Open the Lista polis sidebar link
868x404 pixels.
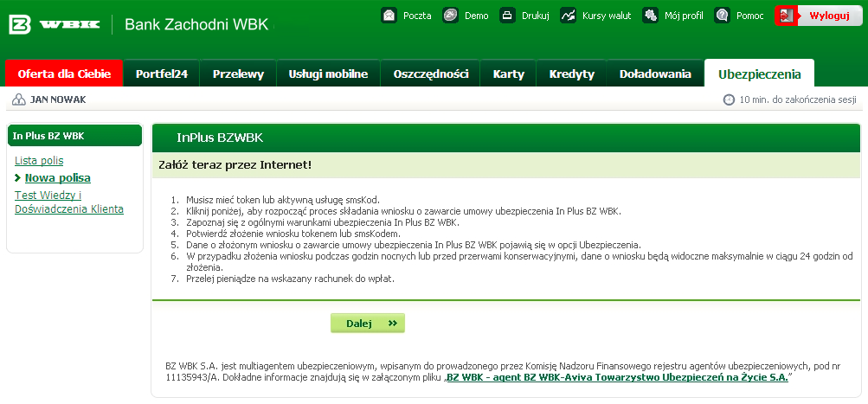[39, 161]
